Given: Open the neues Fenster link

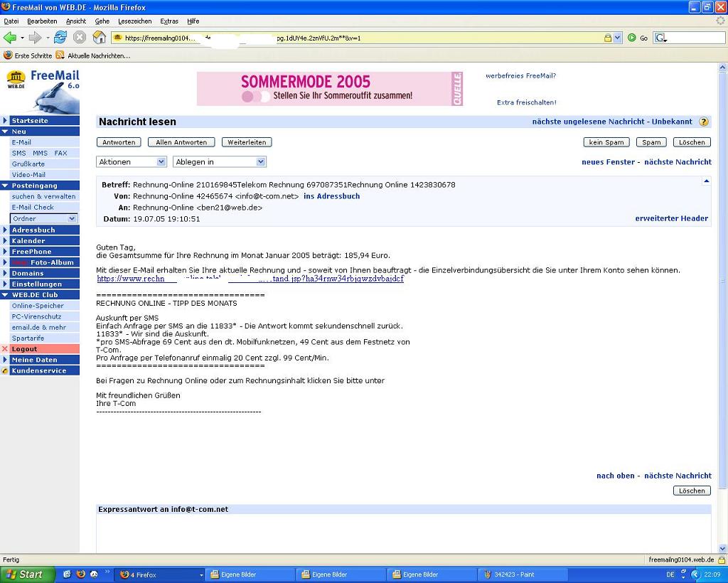Looking at the screenshot, I should point(609,162).
